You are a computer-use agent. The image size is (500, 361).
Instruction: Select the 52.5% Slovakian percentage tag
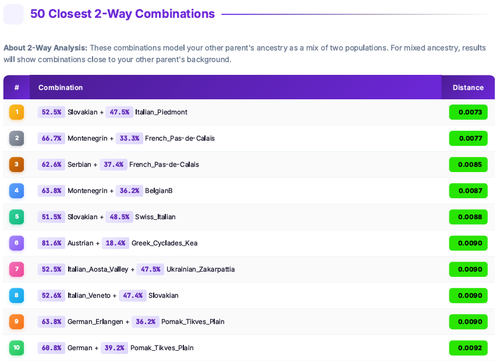(51, 112)
